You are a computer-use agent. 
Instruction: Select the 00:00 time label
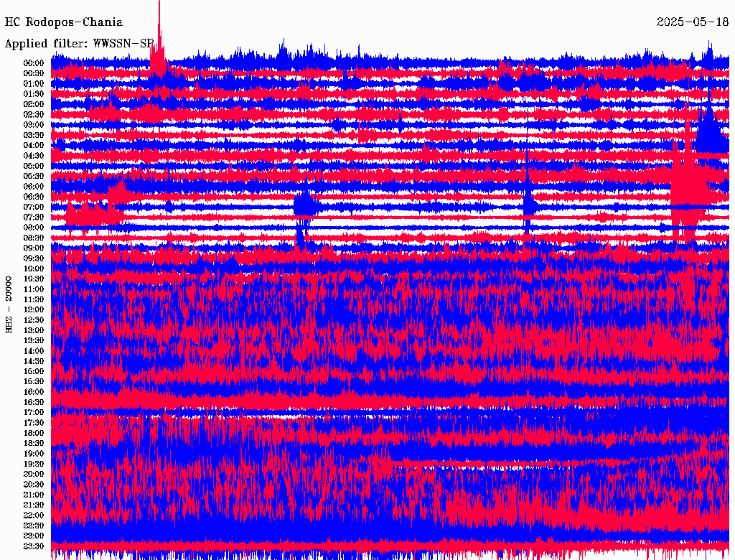[34, 63]
